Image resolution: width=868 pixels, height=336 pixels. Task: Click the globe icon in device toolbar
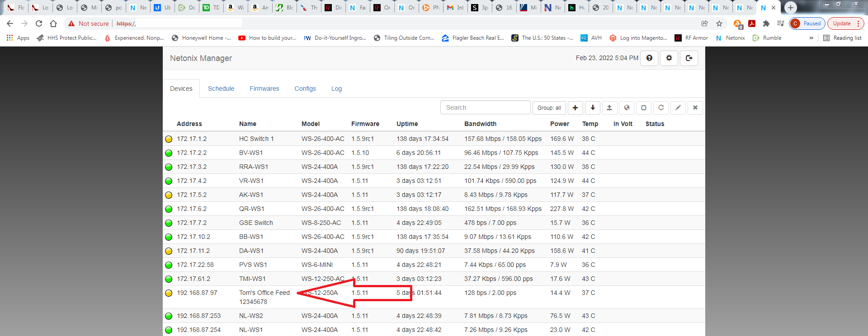tap(627, 107)
